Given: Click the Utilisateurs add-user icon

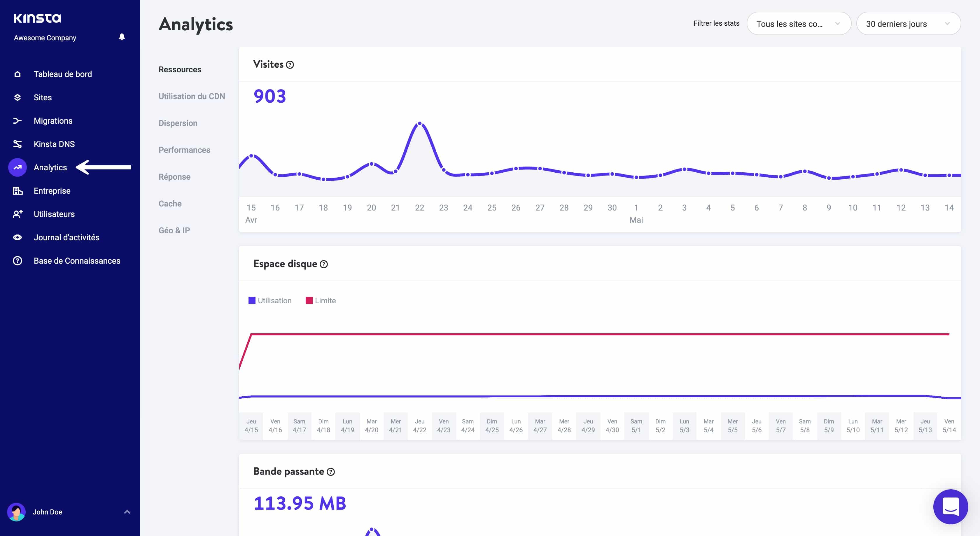Looking at the screenshot, I should click(x=17, y=214).
